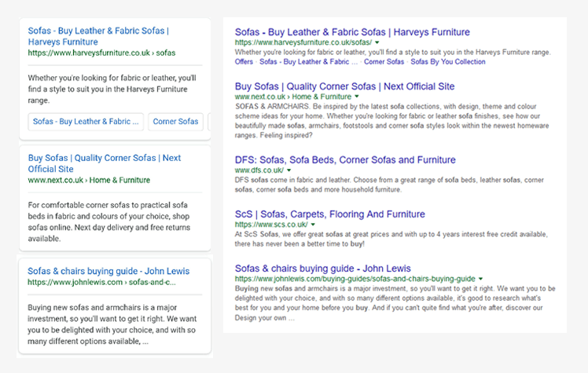Click the 'Offers' sitelink under Harveys result

(x=244, y=62)
